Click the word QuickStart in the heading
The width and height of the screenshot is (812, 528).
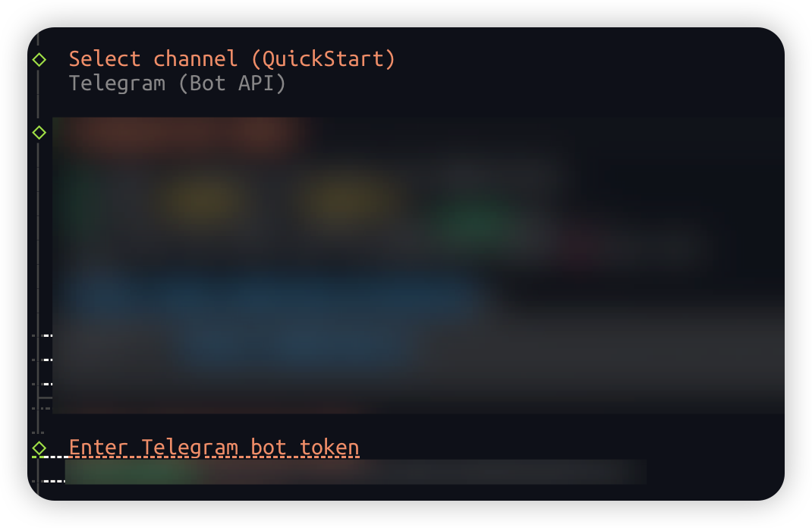323,59
